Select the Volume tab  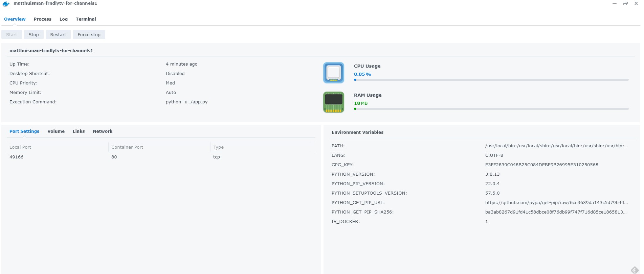tap(56, 131)
